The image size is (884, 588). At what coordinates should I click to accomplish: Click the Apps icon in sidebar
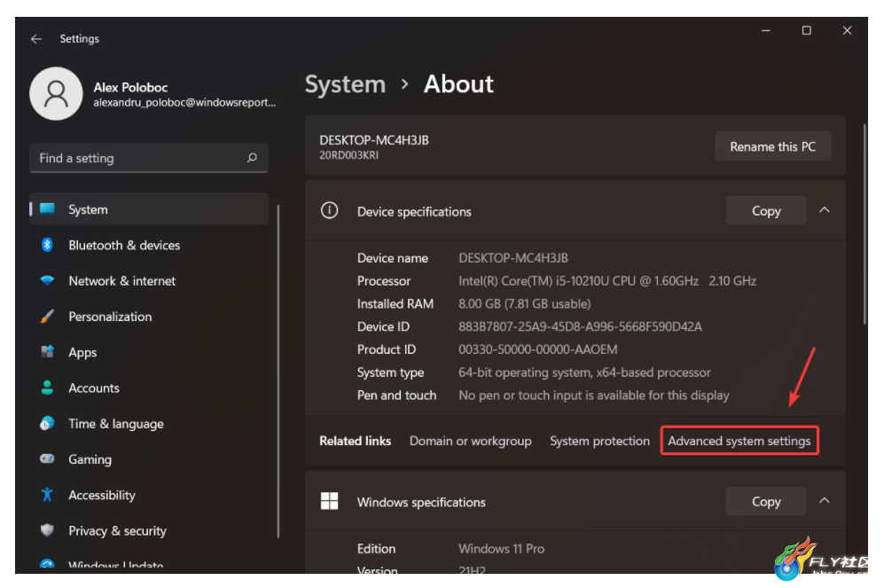point(47,352)
